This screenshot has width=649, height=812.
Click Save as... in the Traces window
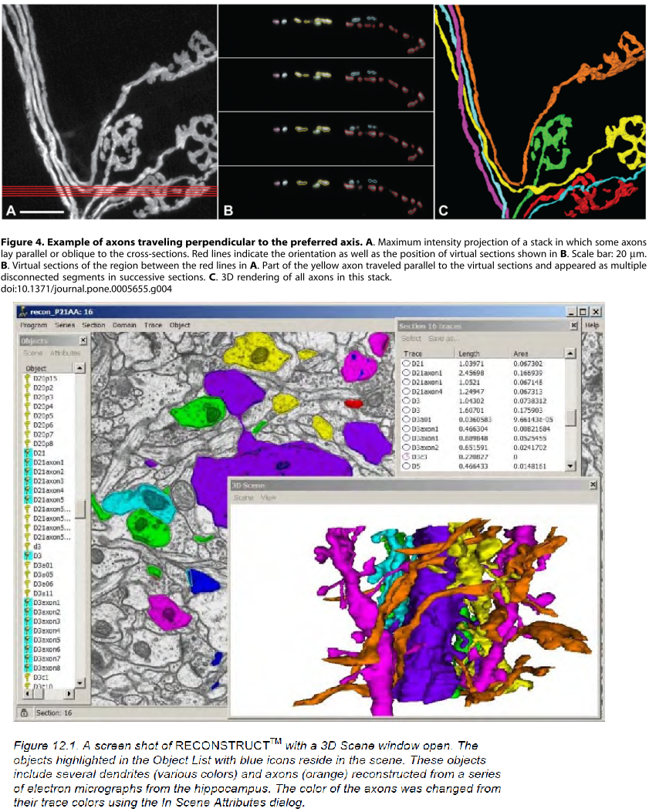tap(441, 339)
